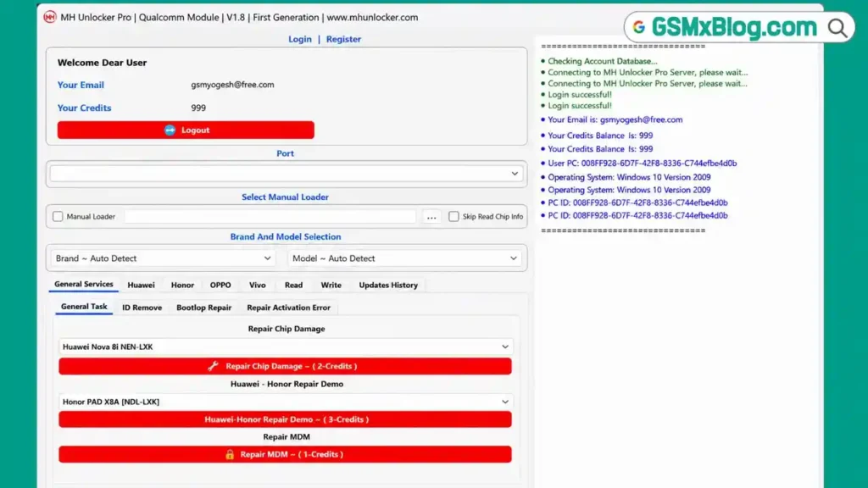
Task: Select the General Task sub-tab
Action: 84,307
